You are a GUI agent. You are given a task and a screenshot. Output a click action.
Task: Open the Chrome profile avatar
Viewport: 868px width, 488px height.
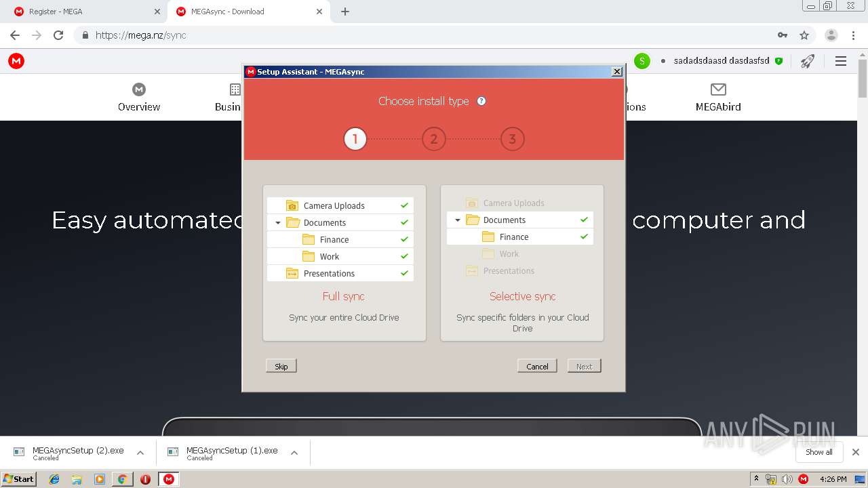click(831, 35)
